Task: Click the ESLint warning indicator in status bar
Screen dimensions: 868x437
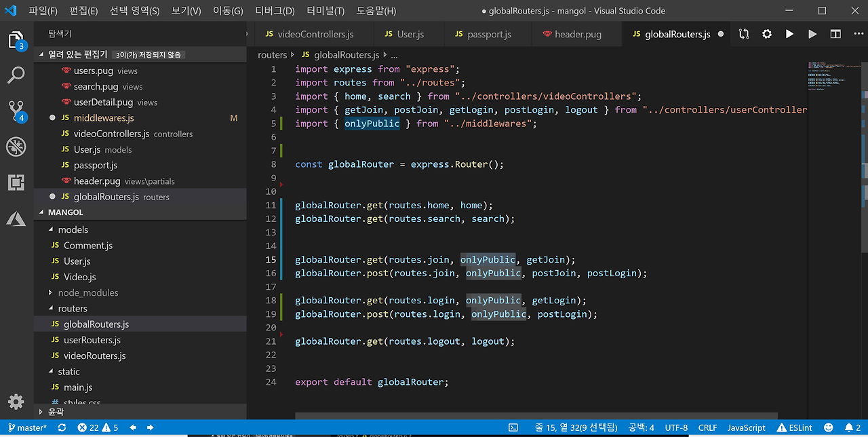Action: coord(795,427)
